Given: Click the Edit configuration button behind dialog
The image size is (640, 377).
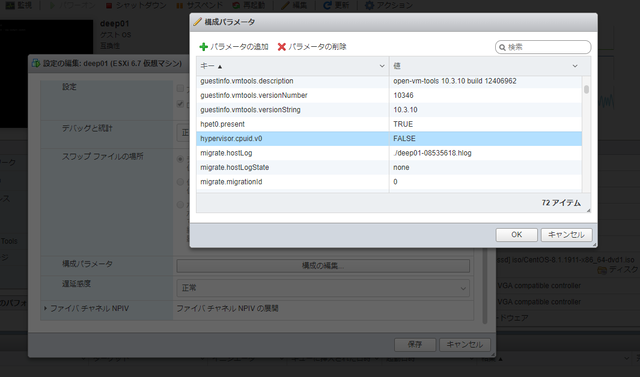Looking at the screenshot, I should 323,266.
